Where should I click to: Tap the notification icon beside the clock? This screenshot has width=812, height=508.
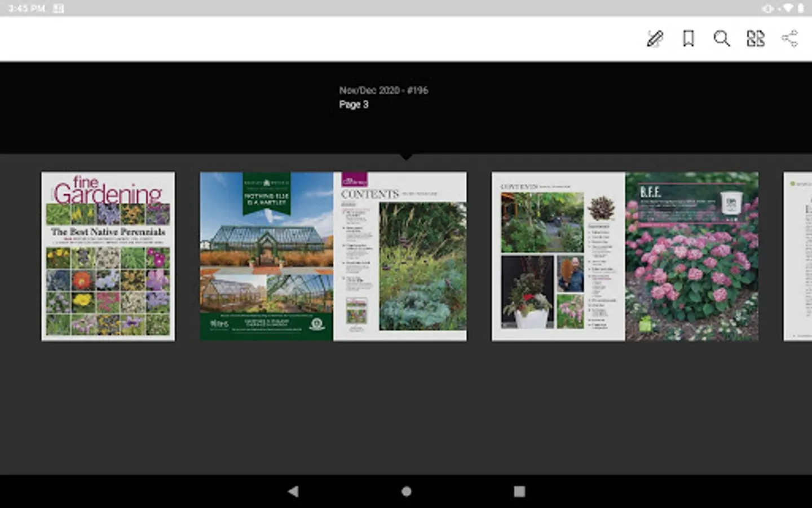[58, 8]
